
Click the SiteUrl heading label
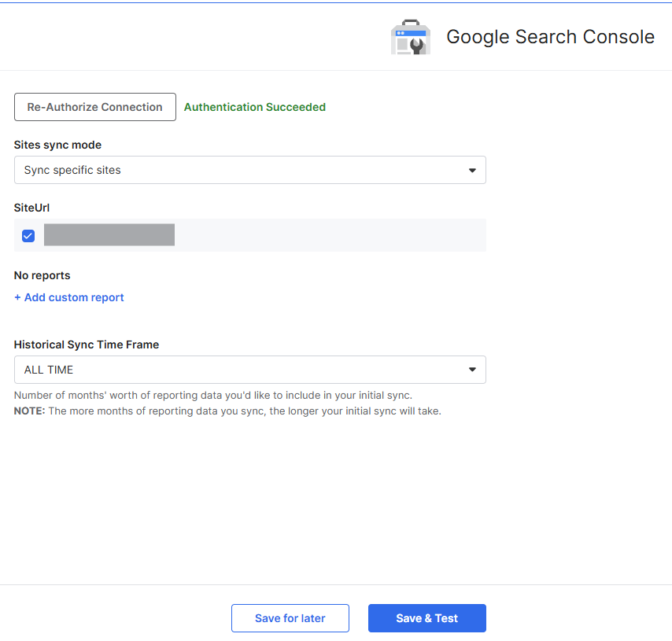click(32, 208)
